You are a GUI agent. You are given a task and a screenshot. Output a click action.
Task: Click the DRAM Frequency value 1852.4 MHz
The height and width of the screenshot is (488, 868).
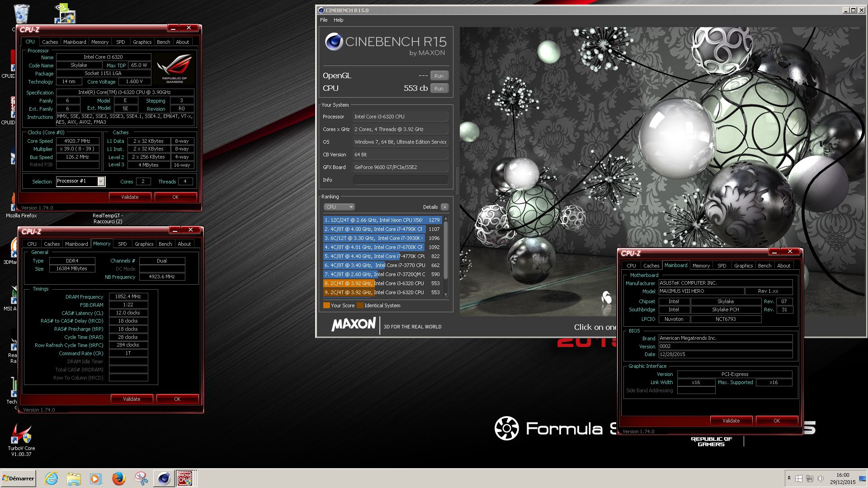(128, 297)
